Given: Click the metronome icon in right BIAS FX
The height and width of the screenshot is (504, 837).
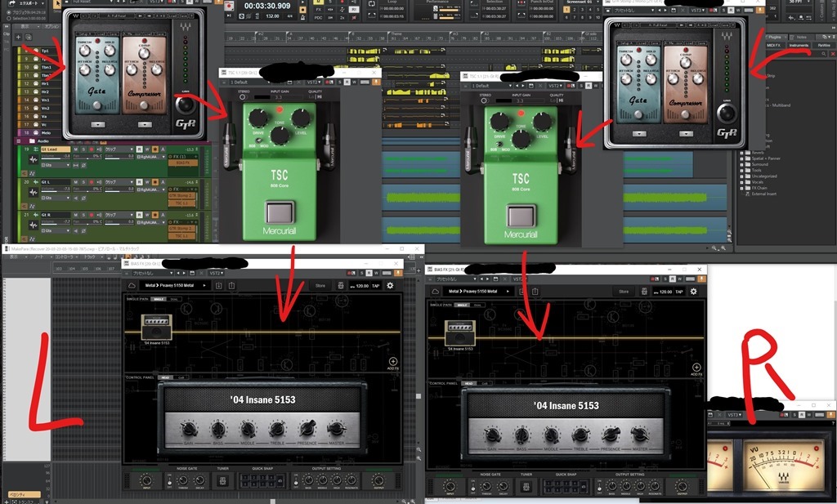Looking at the screenshot, I should click(x=646, y=292).
